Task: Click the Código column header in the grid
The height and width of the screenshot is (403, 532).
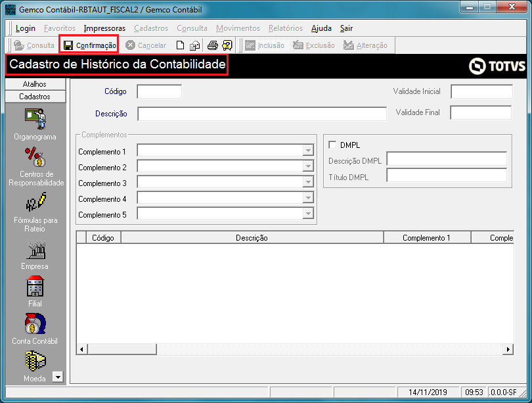Action: [103, 237]
